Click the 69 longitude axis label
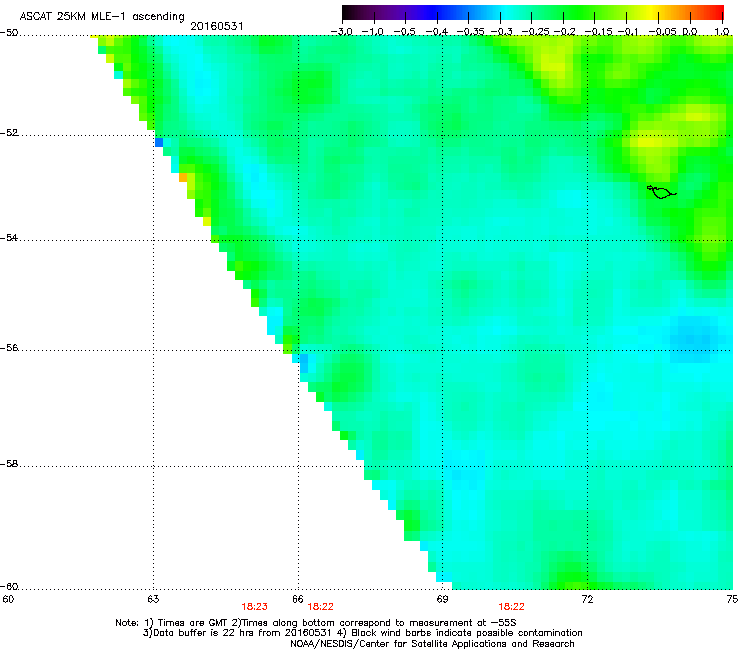This screenshot has height=650, width=740. [442, 599]
